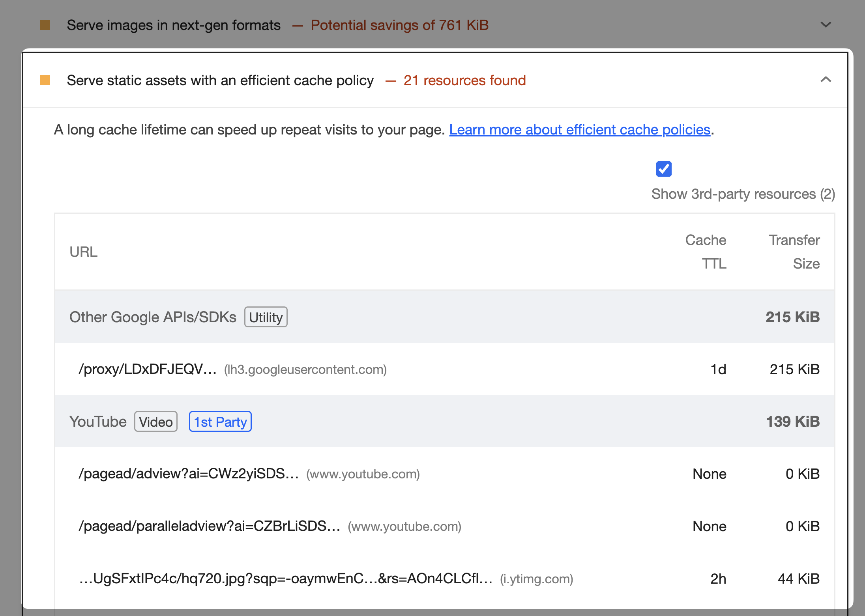Click the '(lh3.googleusercontent.com)' domain text
The image size is (865, 616).
(x=305, y=370)
